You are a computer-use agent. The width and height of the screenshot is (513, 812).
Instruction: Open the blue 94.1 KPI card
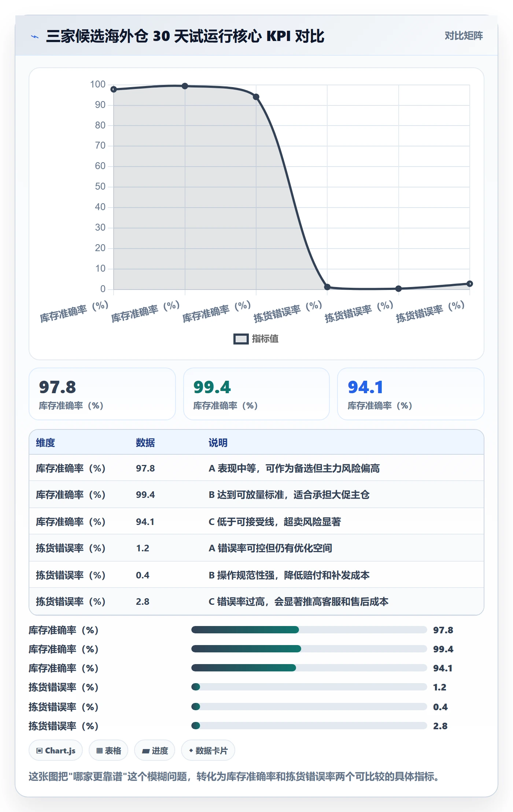[411, 394]
